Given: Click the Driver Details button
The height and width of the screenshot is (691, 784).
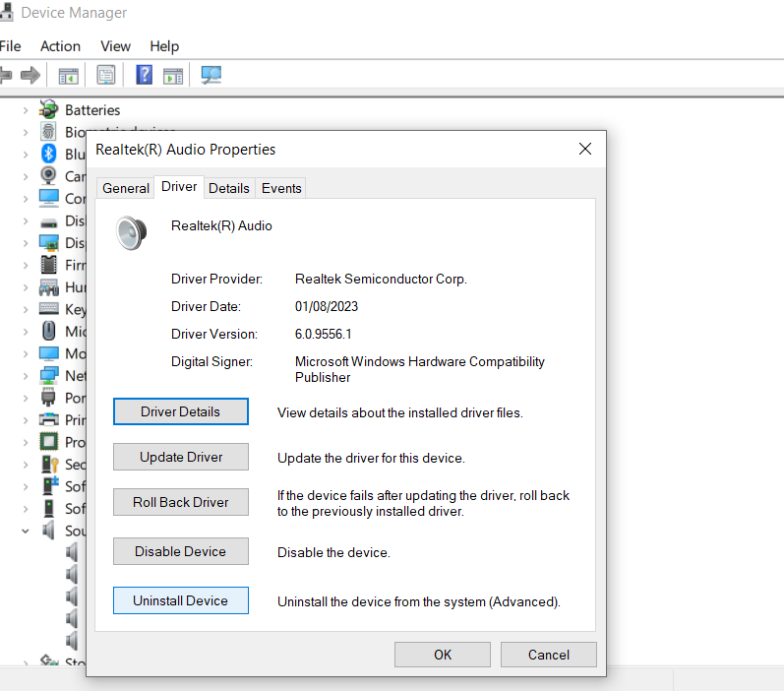Looking at the screenshot, I should (180, 411).
